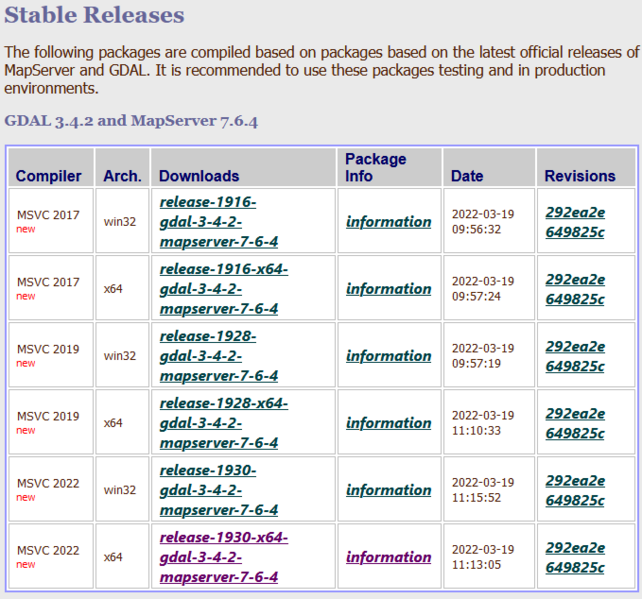Open release-1928-gdal-3-4-2-mapserver-7-6-4 win32 download
Image resolution: width=642 pixels, height=599 pixels.
pyautogui.click(x=218, y=355)
